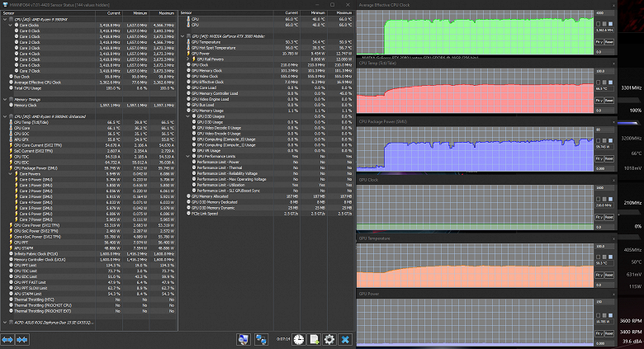Collapse the Core Clocks tree group

10,26
